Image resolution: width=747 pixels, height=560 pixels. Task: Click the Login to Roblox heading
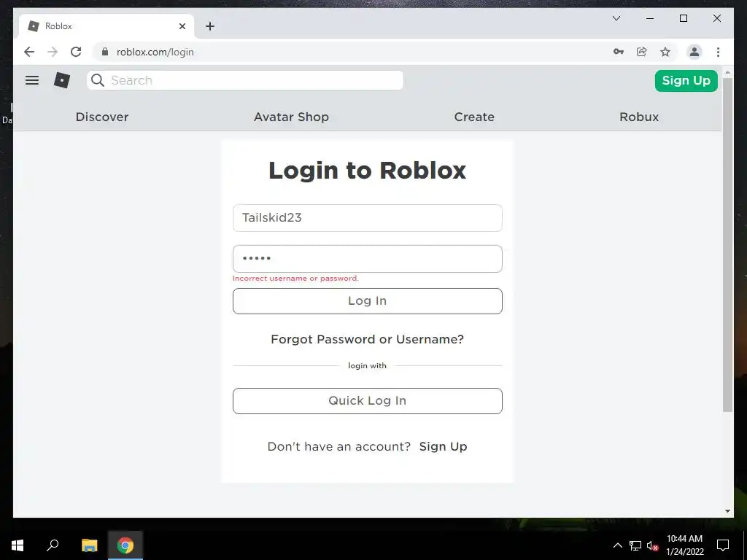(x=368, y=171)
